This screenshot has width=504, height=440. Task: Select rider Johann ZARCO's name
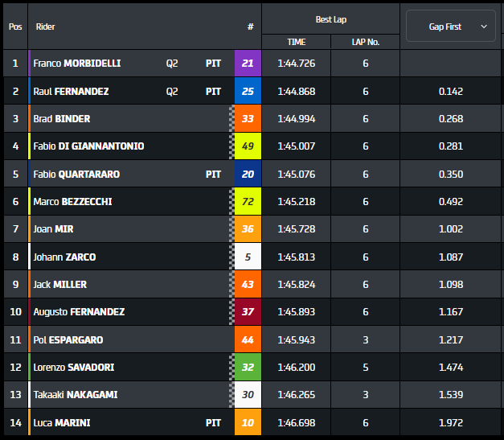coord(64,257)
